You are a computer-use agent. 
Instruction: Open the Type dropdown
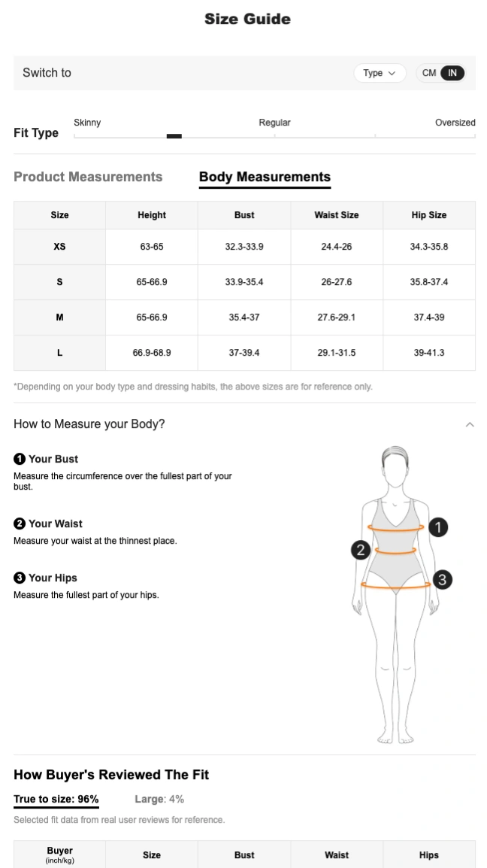pos(380,73)
